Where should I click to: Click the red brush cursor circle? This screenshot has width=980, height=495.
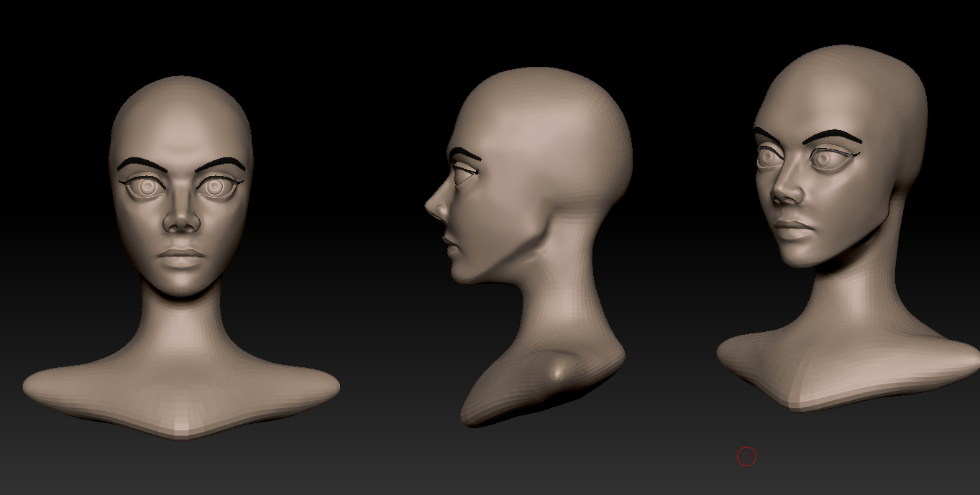click(x=747, y=456)
